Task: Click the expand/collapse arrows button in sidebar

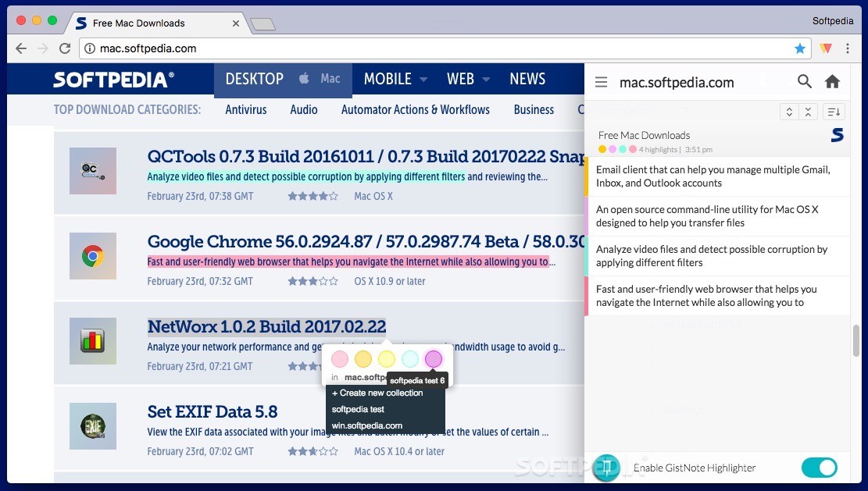Action: 789,112
